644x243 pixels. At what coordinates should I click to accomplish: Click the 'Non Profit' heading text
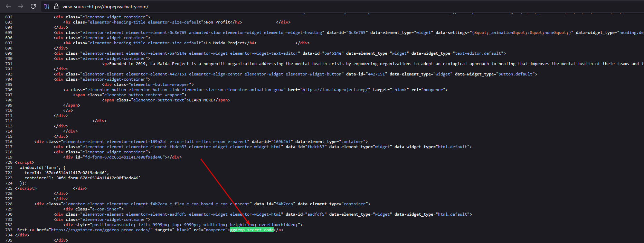click(x=218, y=22)
